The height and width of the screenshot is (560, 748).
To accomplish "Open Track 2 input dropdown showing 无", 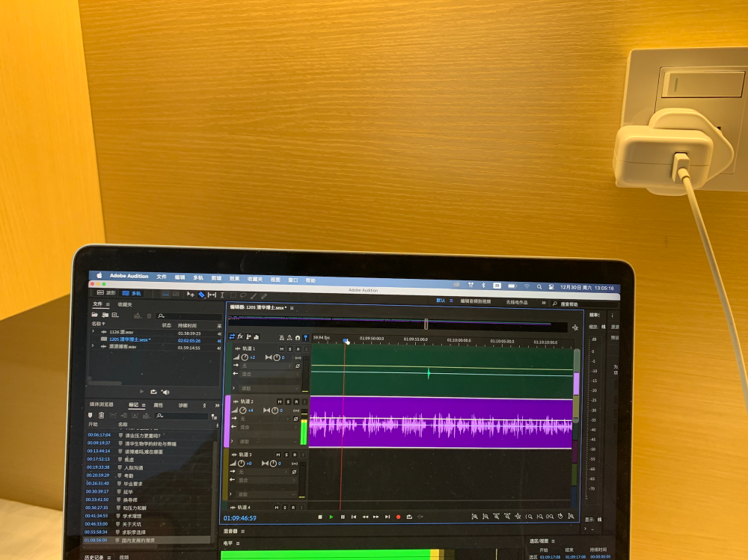I will click(265, 419).
